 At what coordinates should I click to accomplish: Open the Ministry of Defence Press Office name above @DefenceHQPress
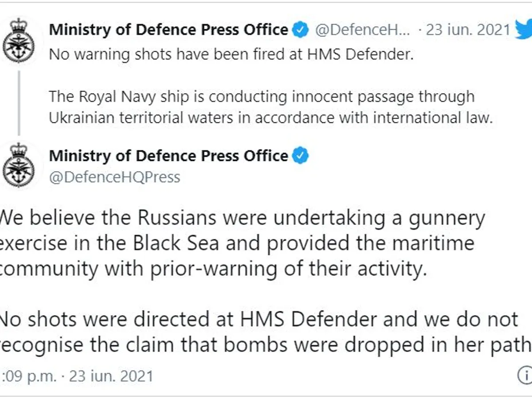coord(168,156)
